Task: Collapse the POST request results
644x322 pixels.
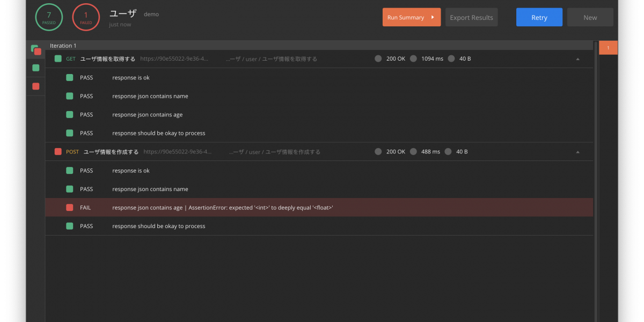Action: [x=577, y=152]
